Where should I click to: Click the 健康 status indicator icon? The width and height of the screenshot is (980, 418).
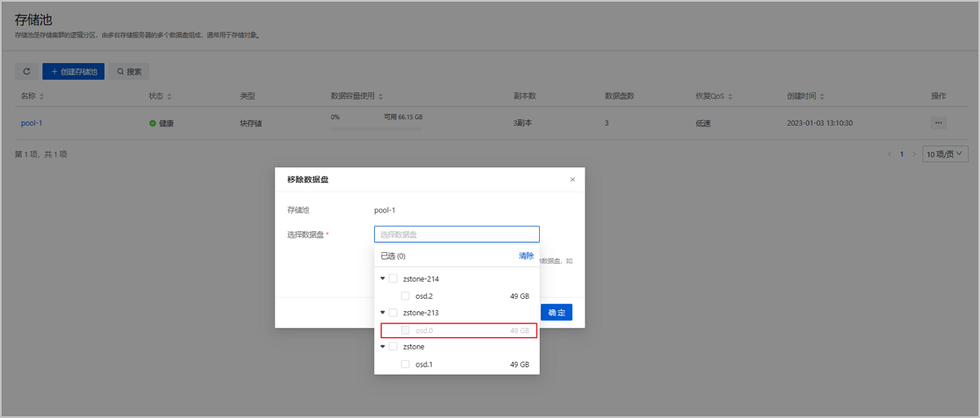click(152, 123)
